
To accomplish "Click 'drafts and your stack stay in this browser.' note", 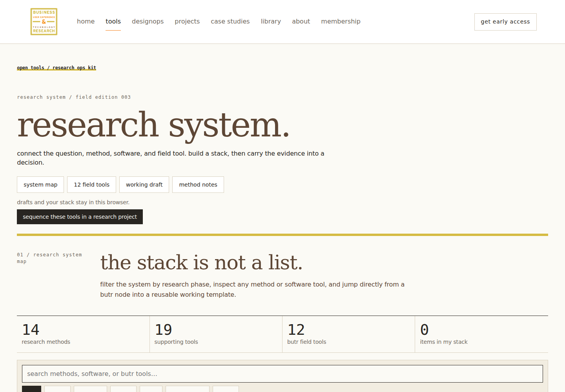I will [73, 202].
